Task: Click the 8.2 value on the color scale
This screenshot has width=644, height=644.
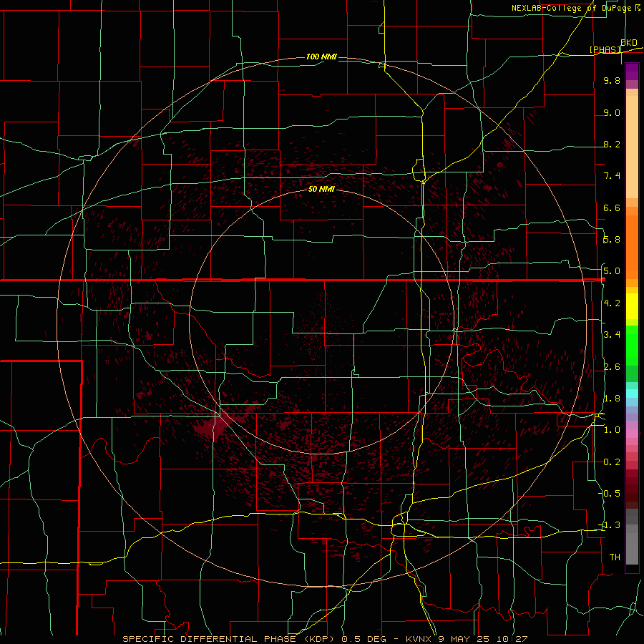Action: pos(612,144)
